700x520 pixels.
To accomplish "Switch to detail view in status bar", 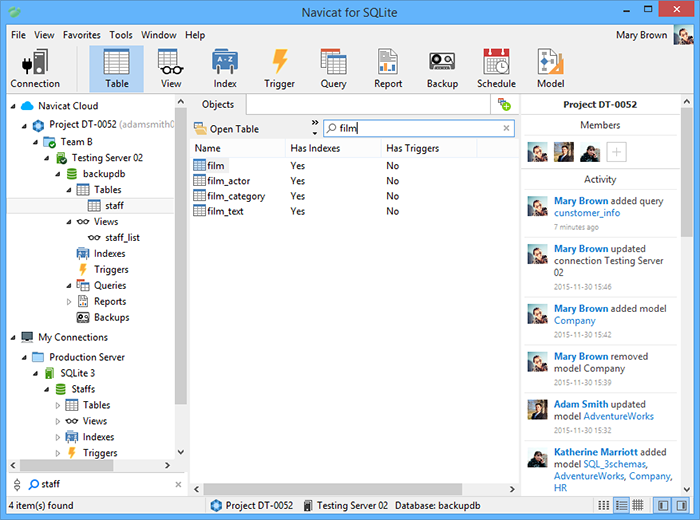I will click(x=621, y=505).
